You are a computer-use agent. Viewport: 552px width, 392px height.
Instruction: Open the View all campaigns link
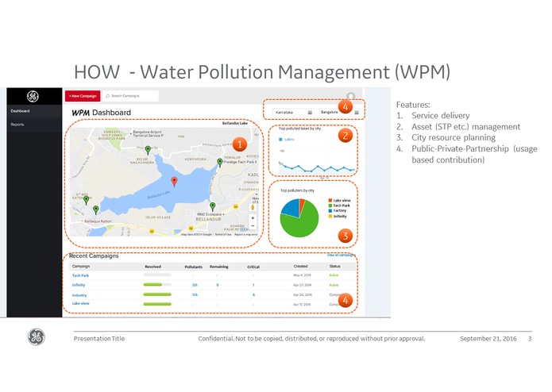point(341,255)
